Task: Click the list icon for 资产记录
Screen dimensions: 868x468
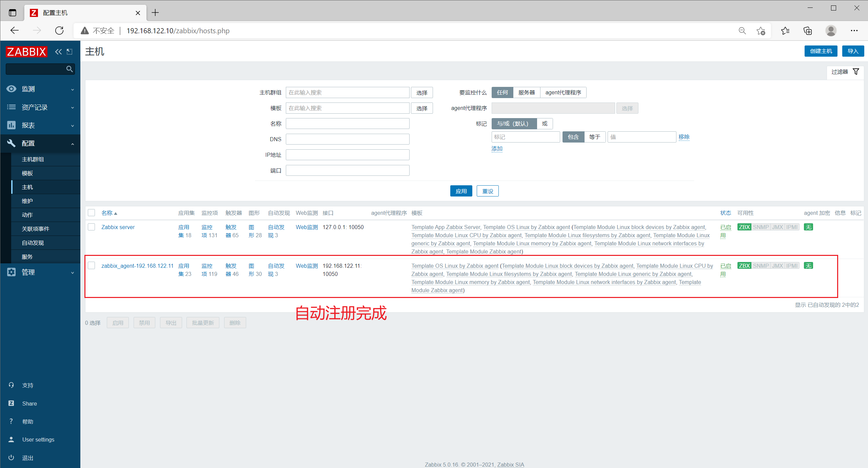Action: coord(11,107)
